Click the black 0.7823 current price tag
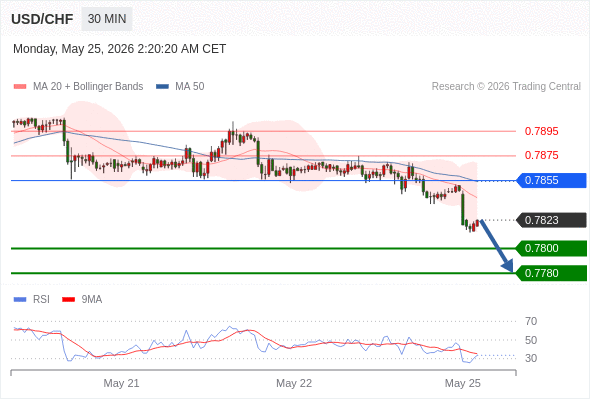The image size is (590, 400). (x=552, y=220)
